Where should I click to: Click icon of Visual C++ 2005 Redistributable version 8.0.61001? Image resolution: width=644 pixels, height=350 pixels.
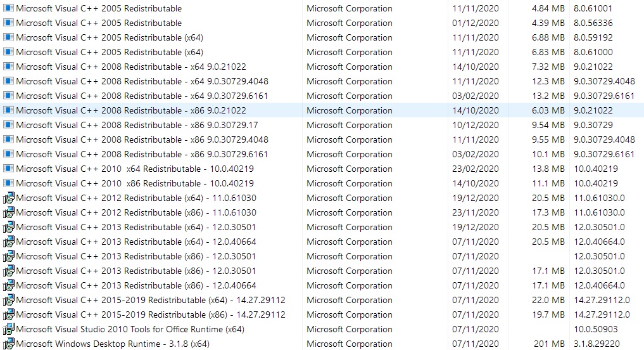8,8
